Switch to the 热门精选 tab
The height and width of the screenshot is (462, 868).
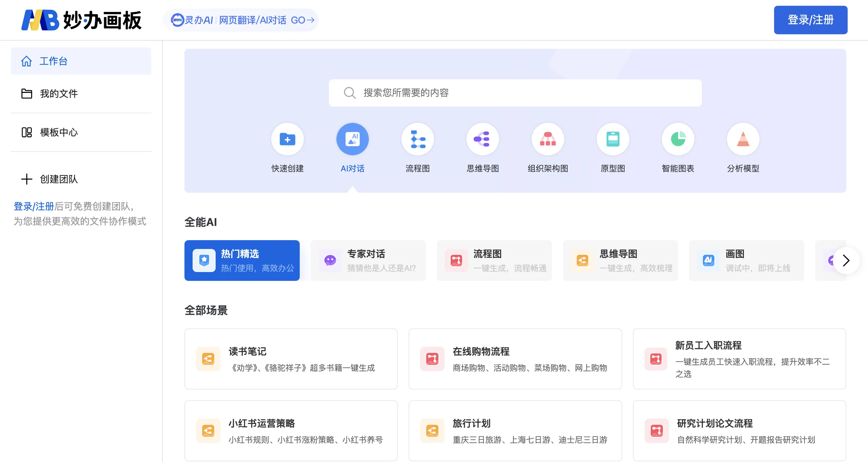(242, 261)
